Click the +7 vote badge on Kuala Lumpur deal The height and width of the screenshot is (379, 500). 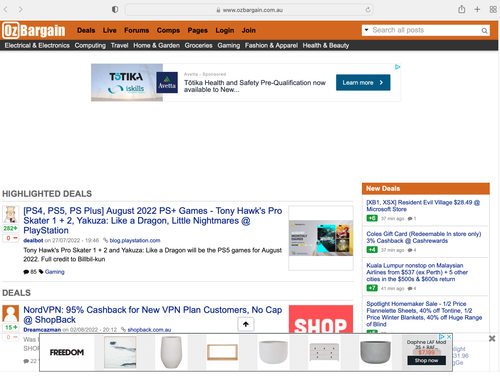point(372,288)
